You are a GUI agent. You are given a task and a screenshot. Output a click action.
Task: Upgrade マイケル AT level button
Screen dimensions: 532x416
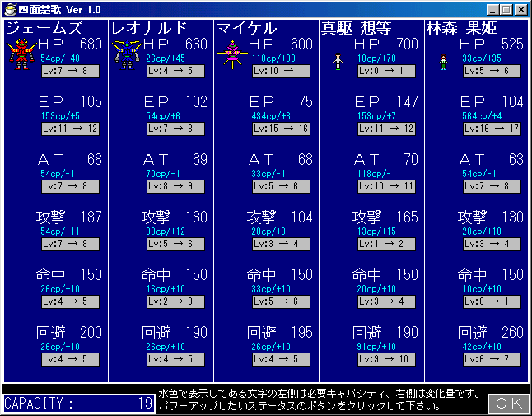pos(282,187)
